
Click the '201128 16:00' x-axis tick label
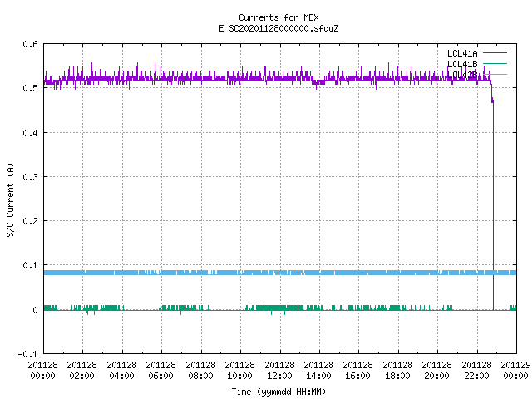(358, 371)
